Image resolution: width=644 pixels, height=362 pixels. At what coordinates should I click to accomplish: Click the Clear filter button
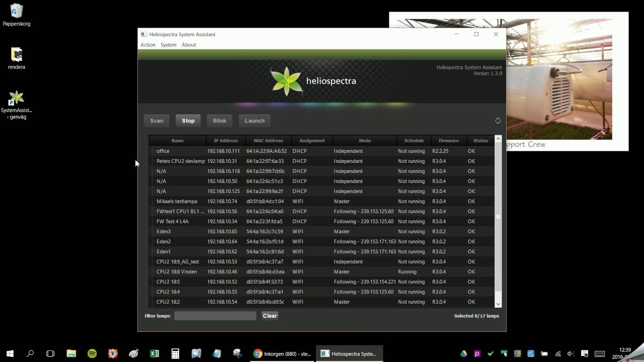270,316
